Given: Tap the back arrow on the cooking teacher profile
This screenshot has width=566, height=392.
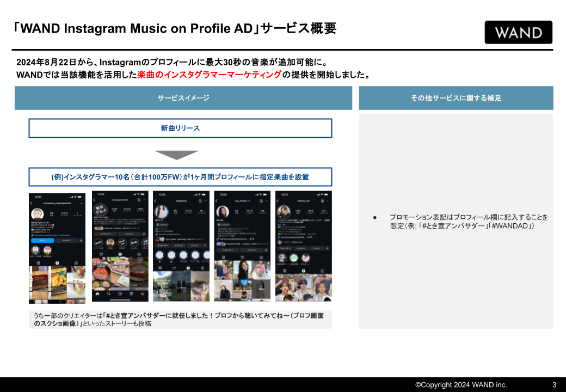Looking at the screenshot, I should click(31, 203).
